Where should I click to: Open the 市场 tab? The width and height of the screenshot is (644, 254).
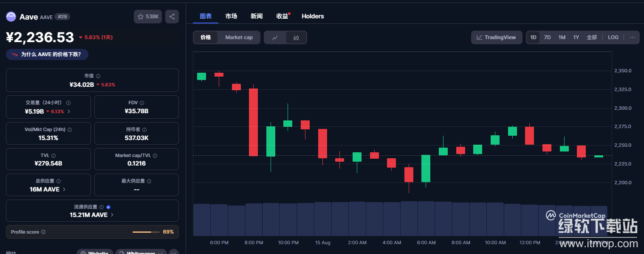tap(231, 16)
